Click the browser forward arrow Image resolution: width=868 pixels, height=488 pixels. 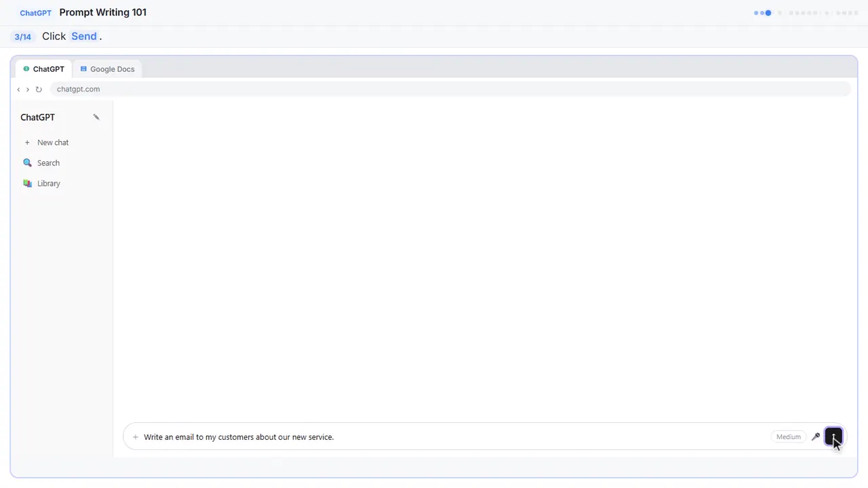pos(28,89)
